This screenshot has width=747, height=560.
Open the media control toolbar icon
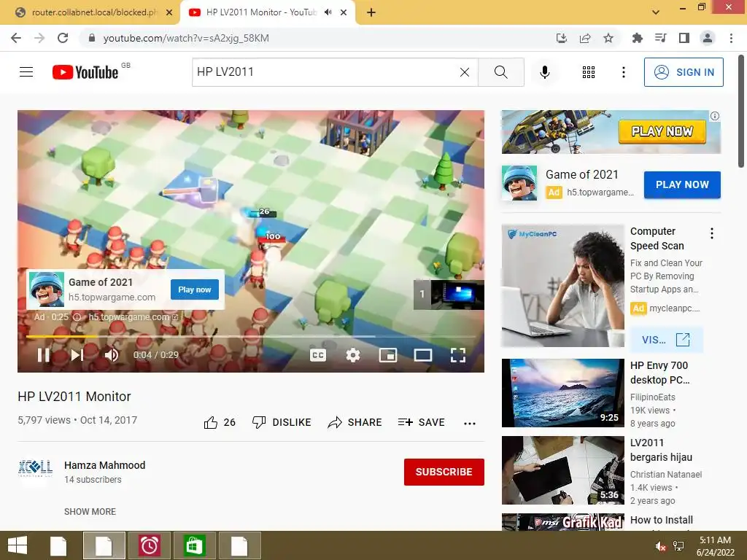pos(660,38)
